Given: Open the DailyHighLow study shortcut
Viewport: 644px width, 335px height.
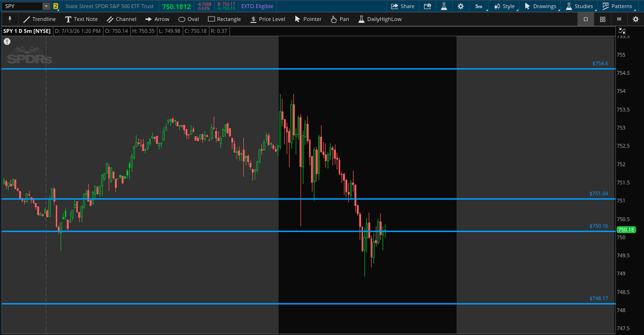Looking at the screenshot, I should pyautogui.click(x=379, y=19).
